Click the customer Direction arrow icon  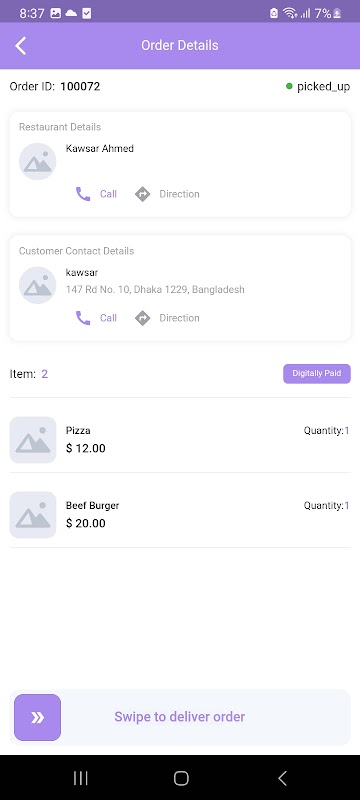(142, 318)
